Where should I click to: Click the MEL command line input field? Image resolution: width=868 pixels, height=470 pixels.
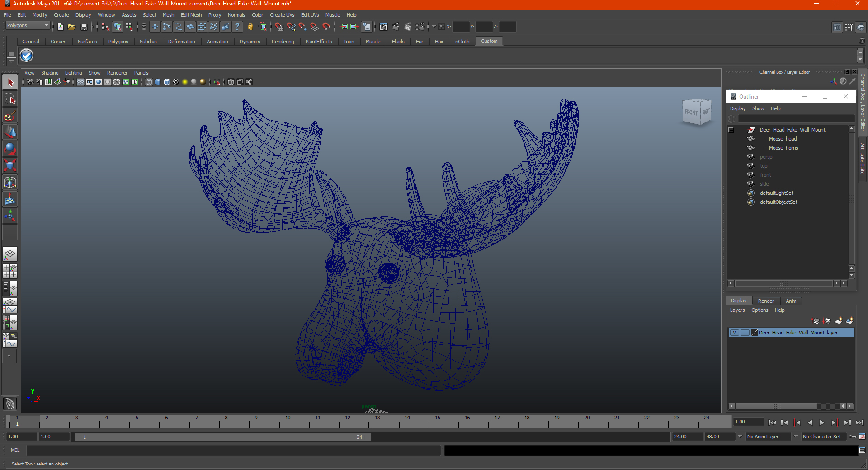(x=233, y=450)
